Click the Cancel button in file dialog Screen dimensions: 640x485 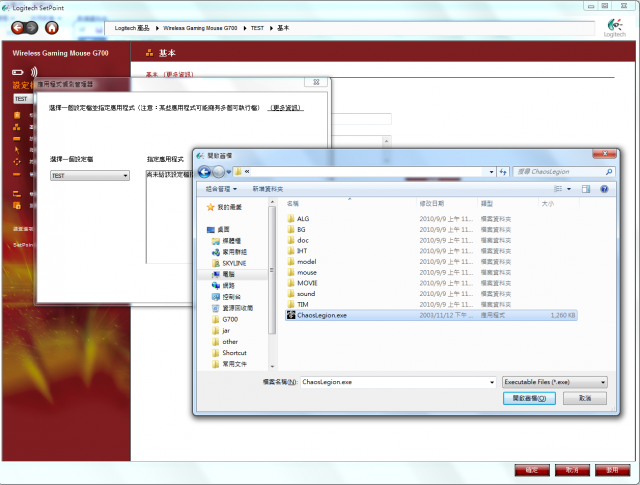coord(585,398)
